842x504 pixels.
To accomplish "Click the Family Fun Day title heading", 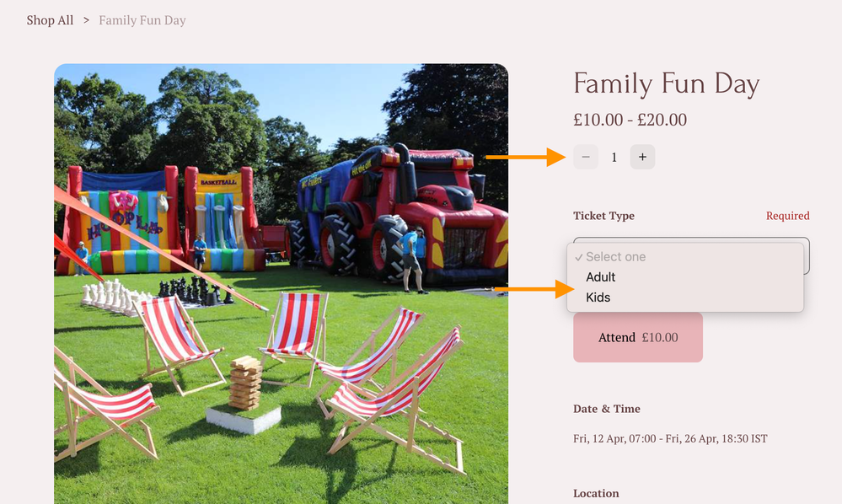I will click(667, 84).
